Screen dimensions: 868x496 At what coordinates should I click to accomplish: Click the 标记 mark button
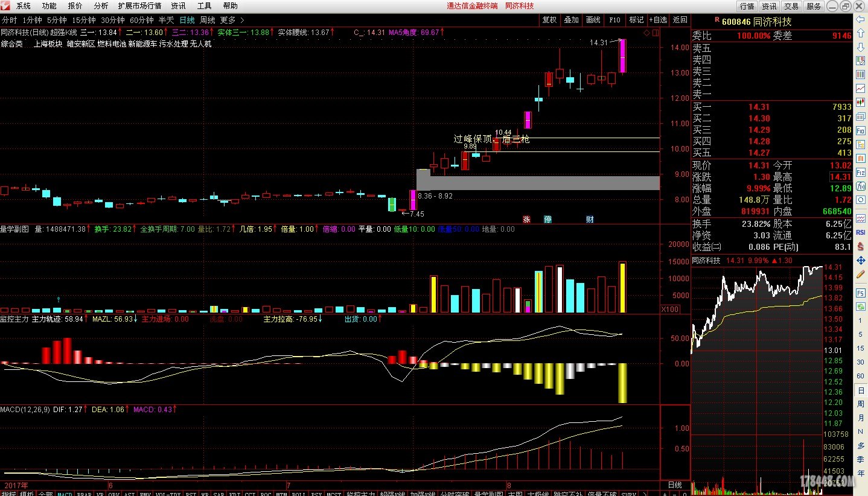click(x=636, y=20)
